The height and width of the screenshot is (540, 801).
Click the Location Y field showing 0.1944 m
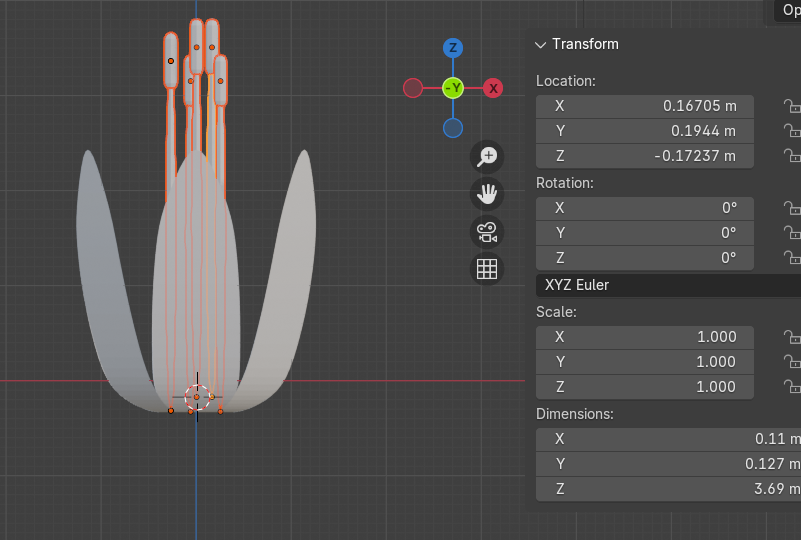point(645,131)
